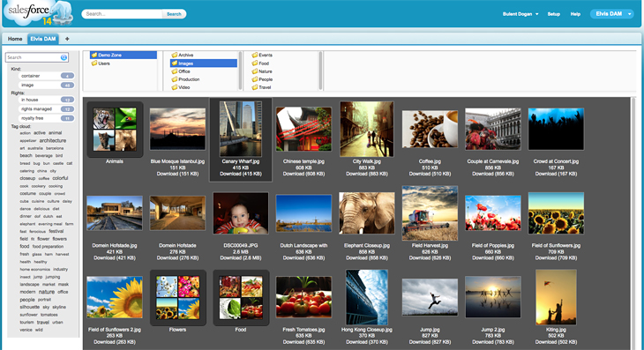This screenshot has height=350, width=644.
Task: Select the Canary Wharf thumbnail
Action: tap(241, 130)
